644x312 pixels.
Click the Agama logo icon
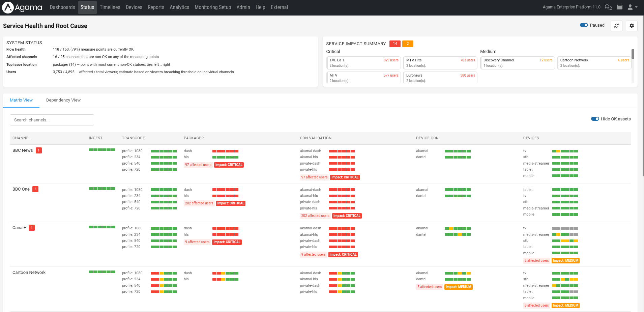coord(8,7)
